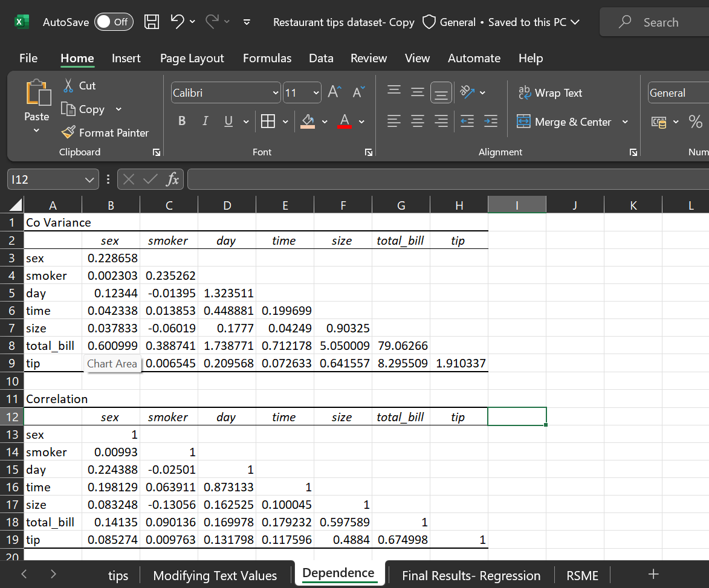
Task: Toggle the AutoSave switch
Action: [114, 22]
